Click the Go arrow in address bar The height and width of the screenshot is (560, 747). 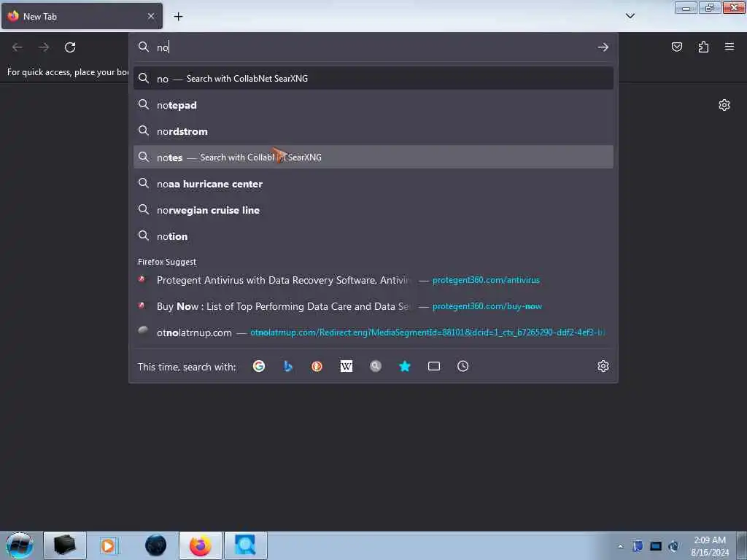603,47
